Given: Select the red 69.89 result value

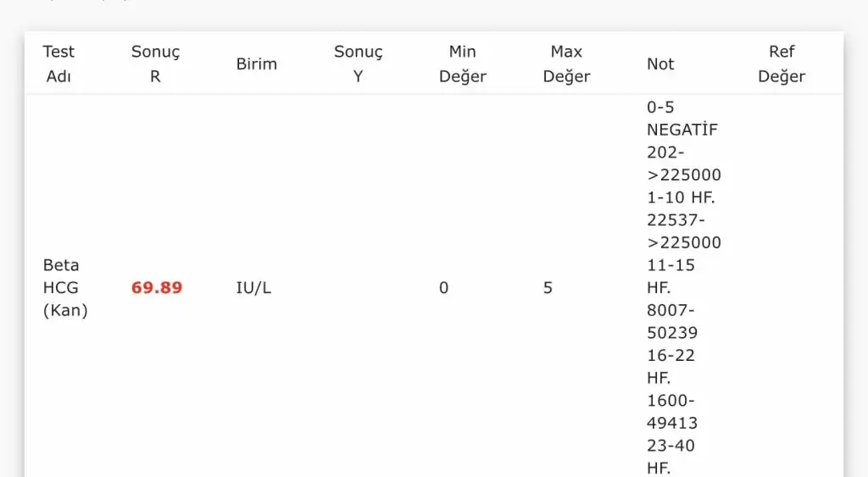Looking at the screenshot, I should (x=157, y=288).
